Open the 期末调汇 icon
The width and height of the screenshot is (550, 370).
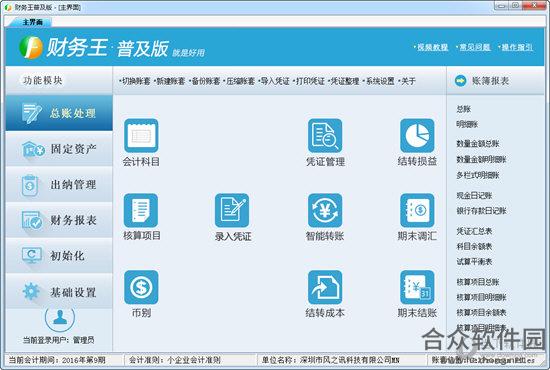(417, 210)
